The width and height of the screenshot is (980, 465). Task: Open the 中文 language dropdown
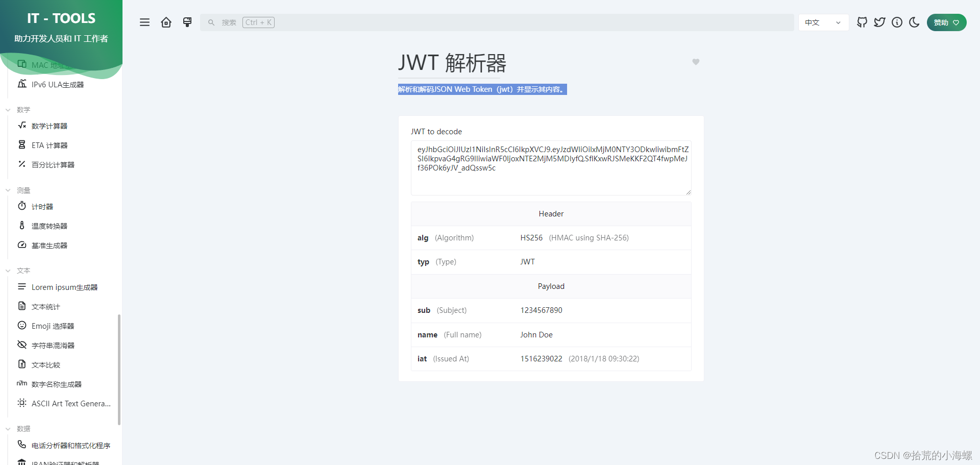[823, 22]
